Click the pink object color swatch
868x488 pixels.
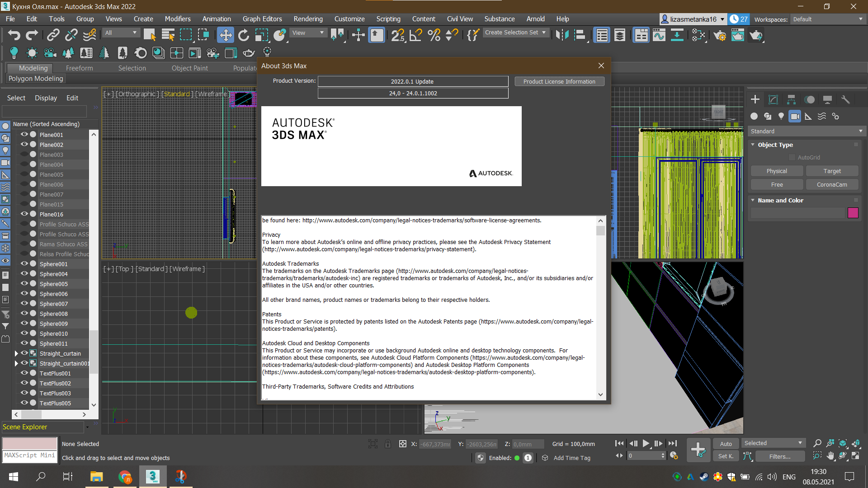click(853, 213)
